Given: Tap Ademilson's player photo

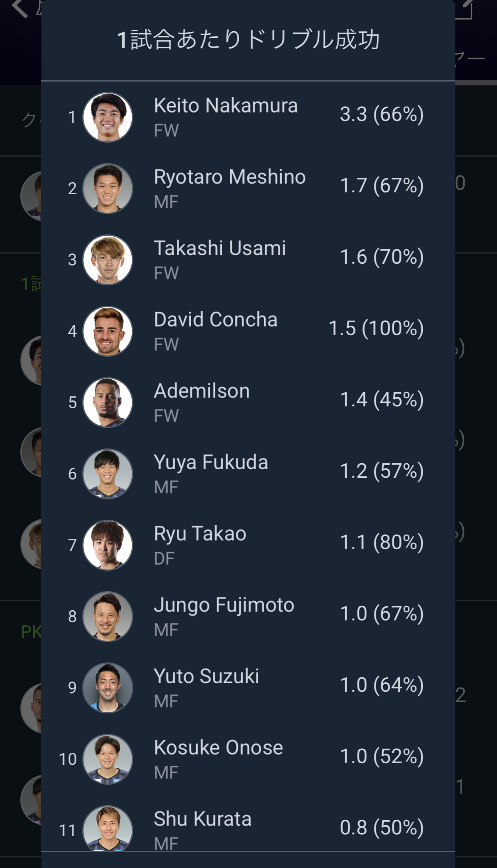Looking at the screenshot, I should pos(107,403).
